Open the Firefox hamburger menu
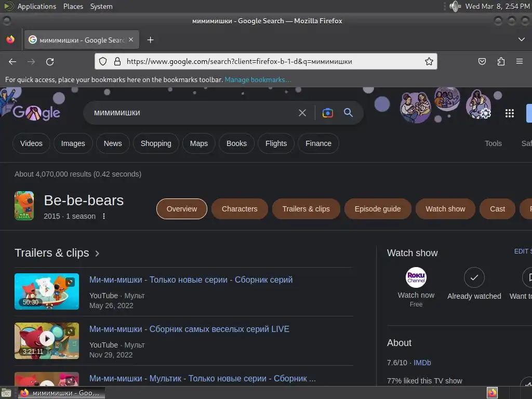Image resolution: width=532 pixels, height=399 pixels. pos(520,61)
